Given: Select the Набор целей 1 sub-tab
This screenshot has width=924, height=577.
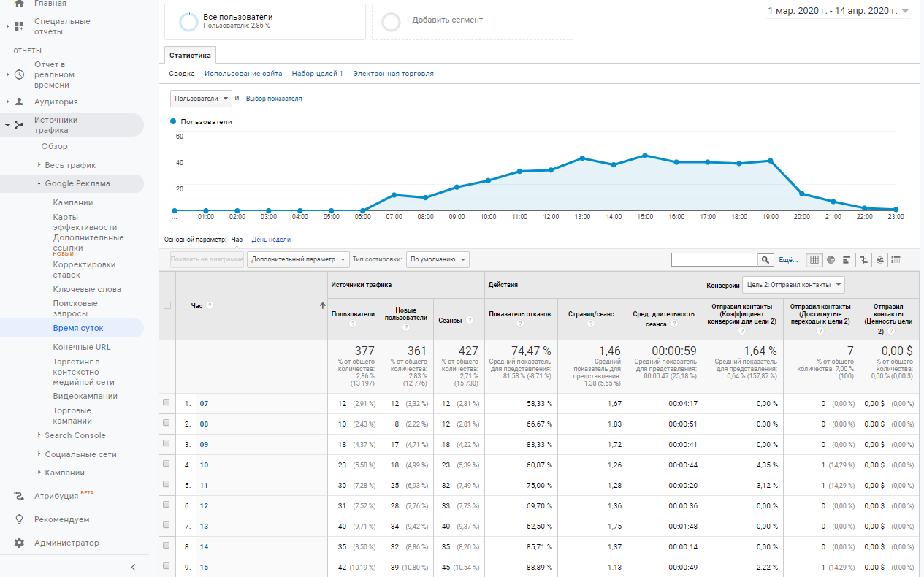Looking at the screenshot, I should click(317, 74).
